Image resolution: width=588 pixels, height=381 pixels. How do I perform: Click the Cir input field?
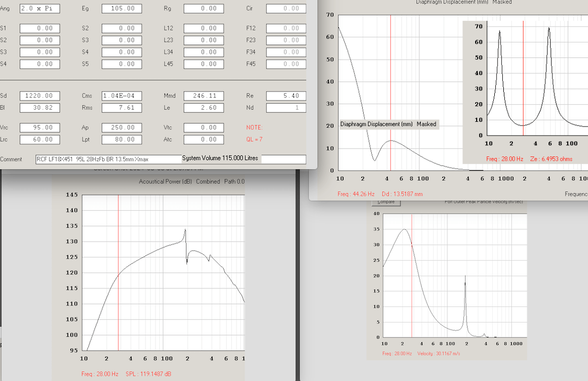[x=286, y=8]
